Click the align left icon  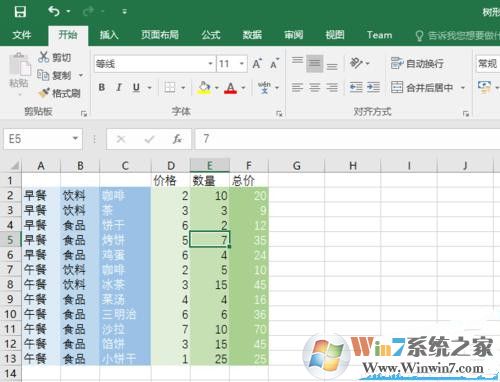coord(297,88)
